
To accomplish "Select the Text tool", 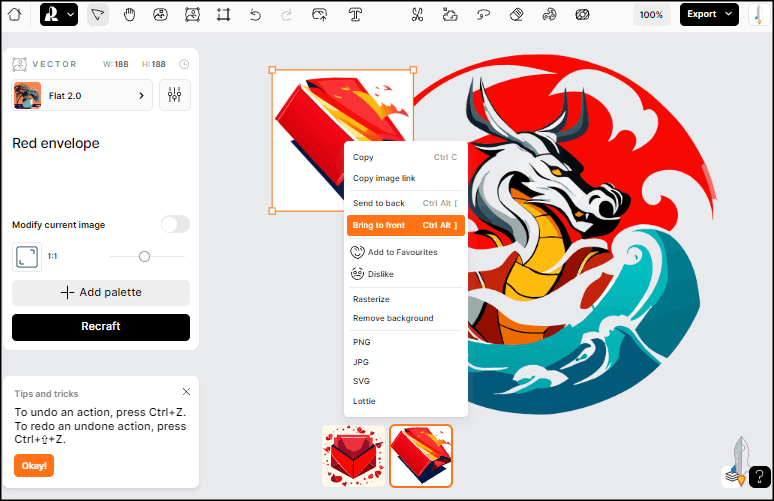I will [x=355, y=15].
